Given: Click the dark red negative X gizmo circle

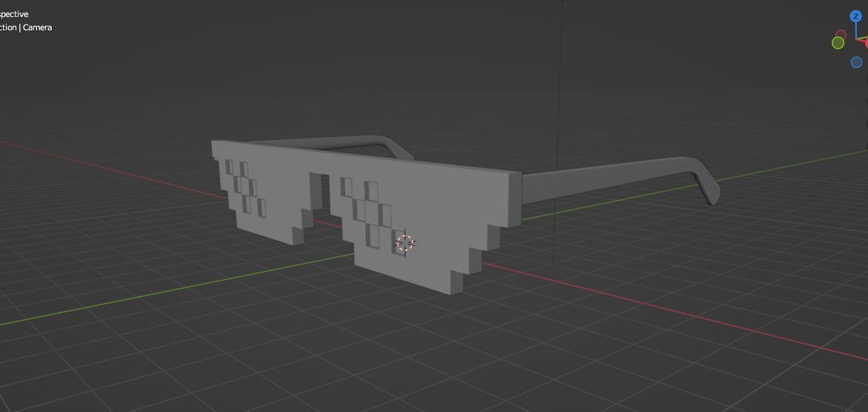Looking at the screenshot, I should point(841,35).
